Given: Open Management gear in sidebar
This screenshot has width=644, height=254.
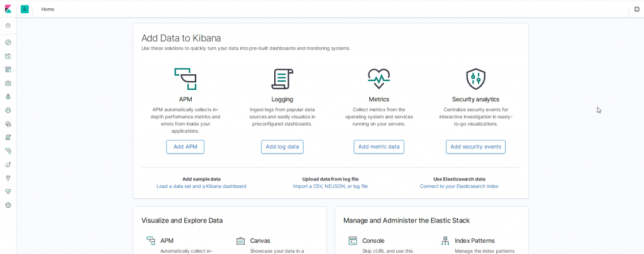Looking at the screenshot, I should tap(8, 205).
